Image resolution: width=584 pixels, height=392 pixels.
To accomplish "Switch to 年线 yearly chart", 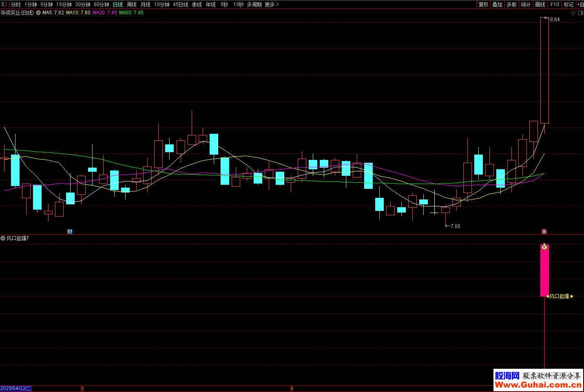I will (x=211, y=4).
